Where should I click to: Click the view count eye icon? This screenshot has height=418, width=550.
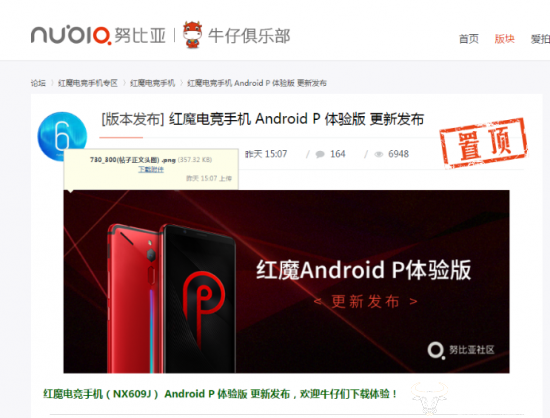pyautogui.click(x=378, y=154)
